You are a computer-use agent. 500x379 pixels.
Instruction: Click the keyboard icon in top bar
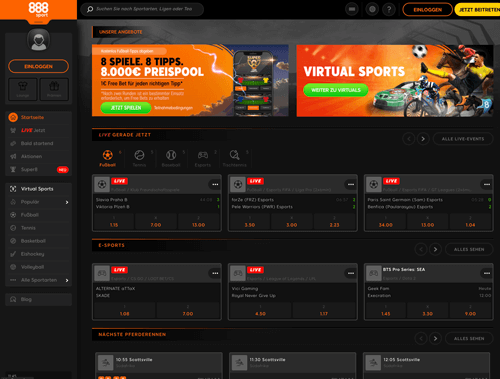pos(352,9)
